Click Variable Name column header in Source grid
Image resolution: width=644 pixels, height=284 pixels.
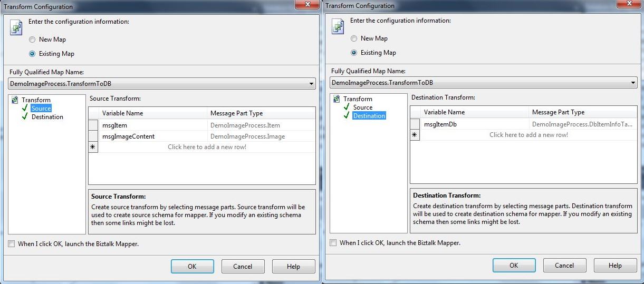tap(153, 113)
